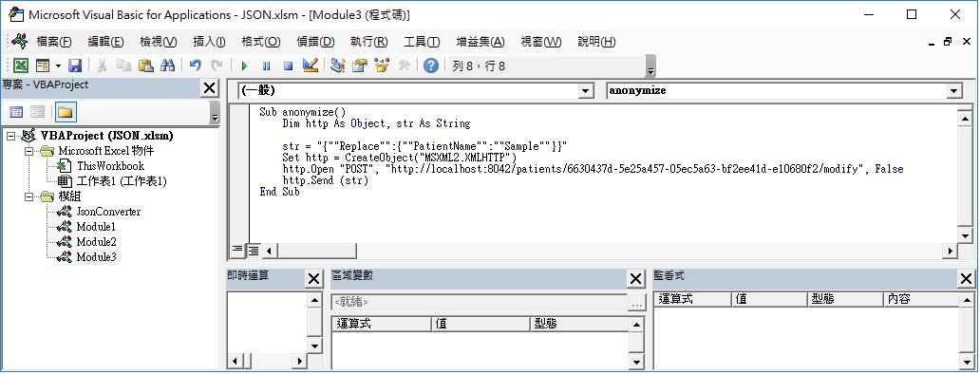Screen dimensions: 980x374
Task: Click the View Code icon in project panel
Action: click(16, 112)
